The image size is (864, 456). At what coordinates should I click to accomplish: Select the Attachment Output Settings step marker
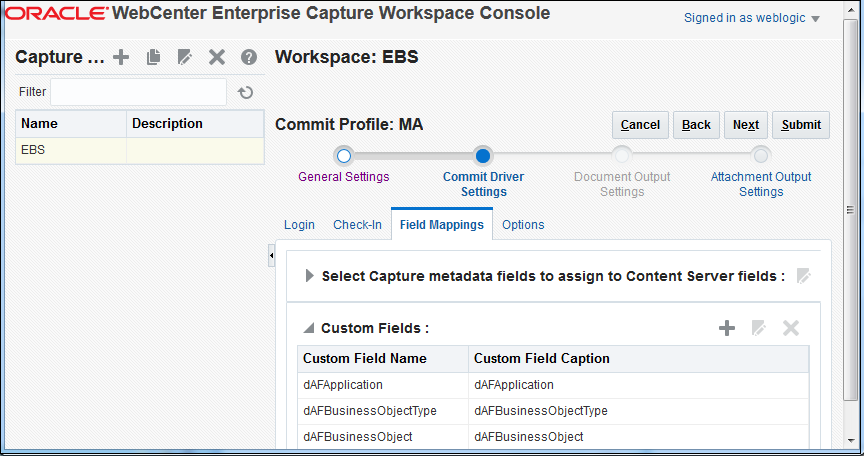[761, 156]
